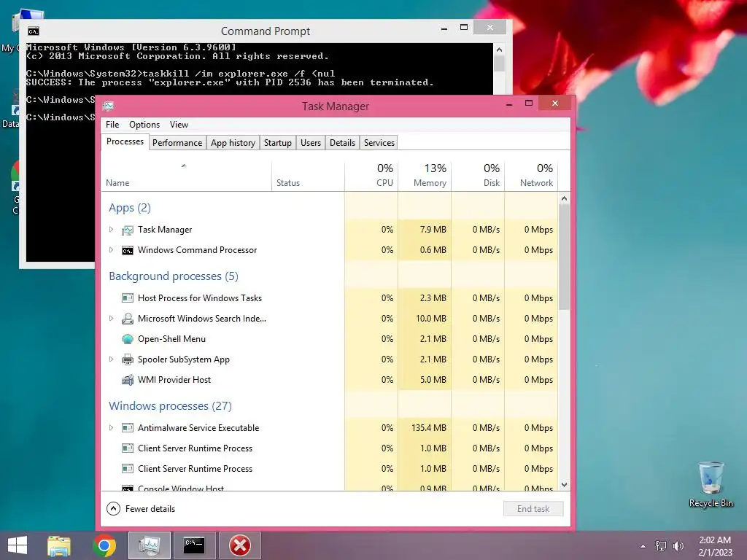Sort by the Disk column header
This screenshot has width=747, height=560.
point(479,176)
